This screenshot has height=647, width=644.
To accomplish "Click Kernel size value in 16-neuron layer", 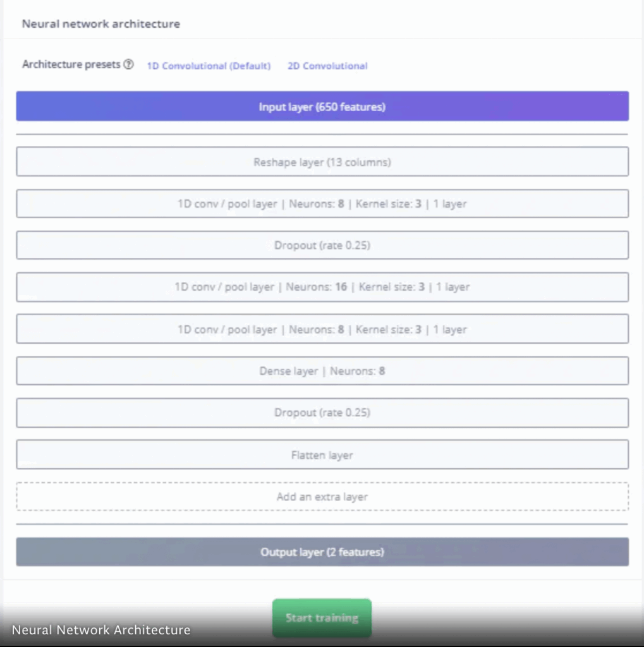I will coord(422,287).
